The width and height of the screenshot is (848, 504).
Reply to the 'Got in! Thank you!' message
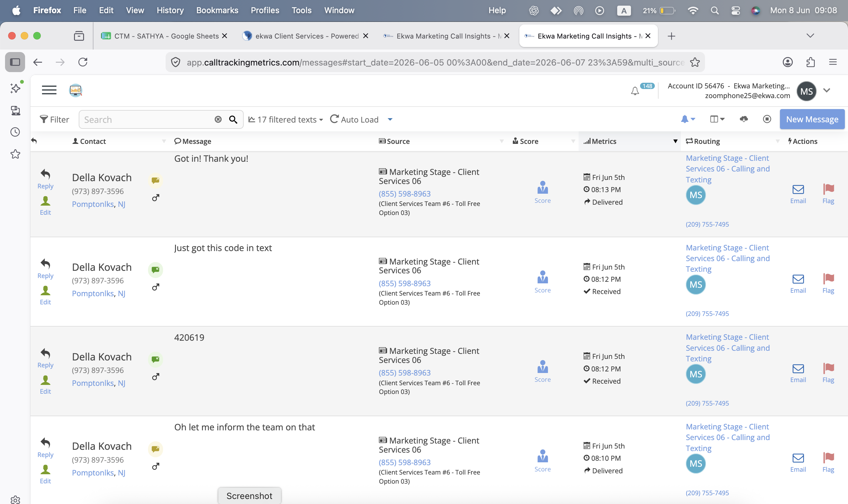point(45,179)
